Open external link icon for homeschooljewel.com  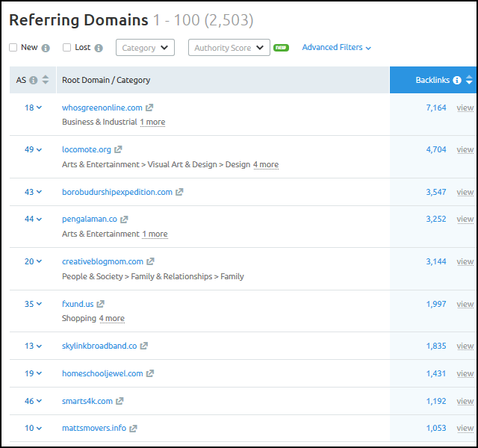[x=150, y=373]
